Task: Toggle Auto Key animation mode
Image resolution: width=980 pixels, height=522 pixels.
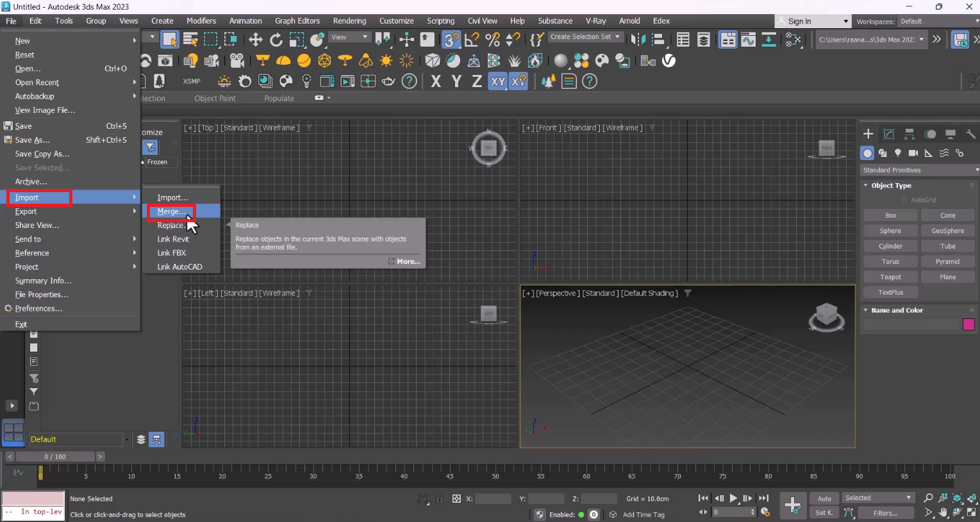Action: tap(824, 498)
